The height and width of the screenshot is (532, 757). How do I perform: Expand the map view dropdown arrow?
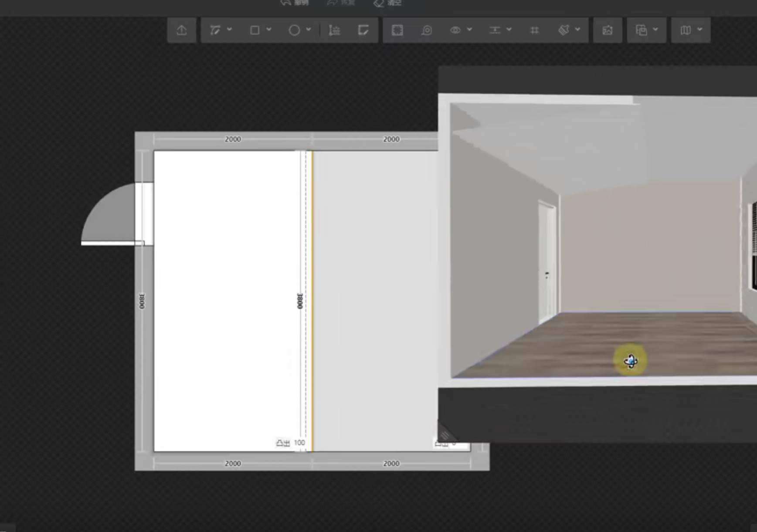pyautogui.click(x=700, y=30)
